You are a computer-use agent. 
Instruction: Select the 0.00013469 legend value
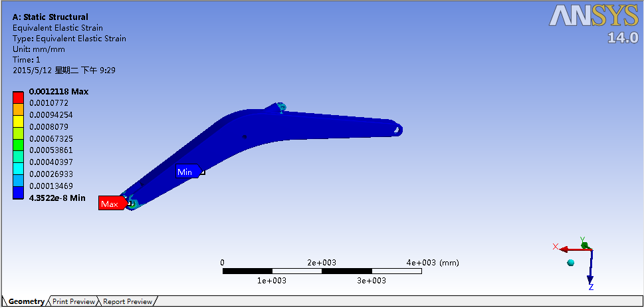pos(51,186)
